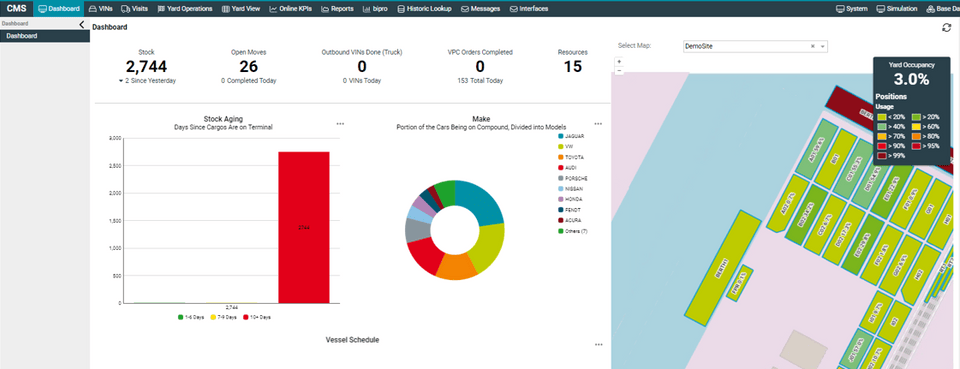Viewport: 960px width, 369px height.
Task: Click the Open Moves count 26
Action: [x=249, y=67]
